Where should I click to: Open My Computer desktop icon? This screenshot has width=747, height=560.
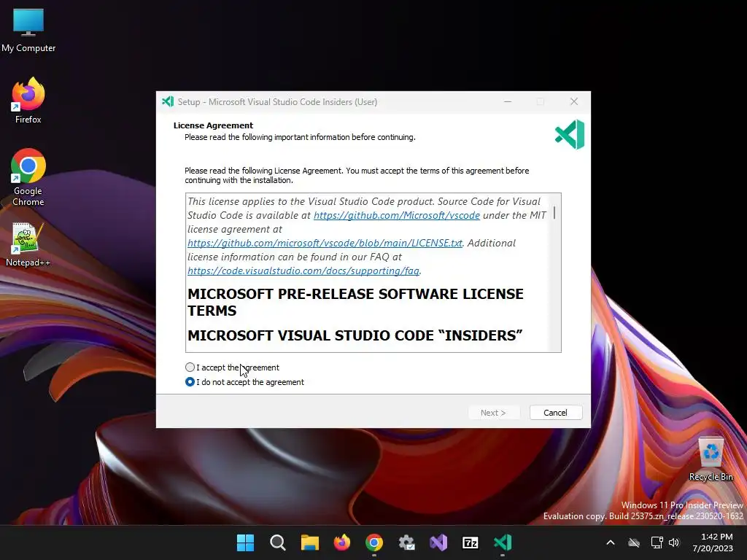click(28, 30)
